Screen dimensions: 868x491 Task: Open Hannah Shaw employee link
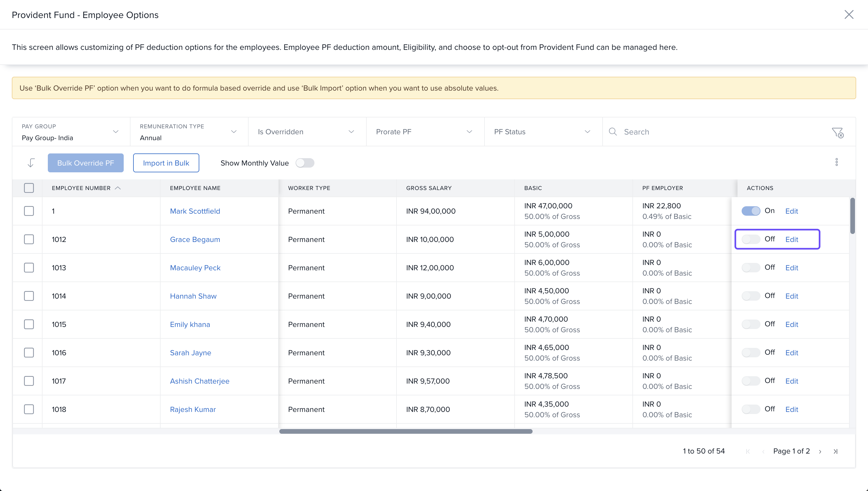193,296
